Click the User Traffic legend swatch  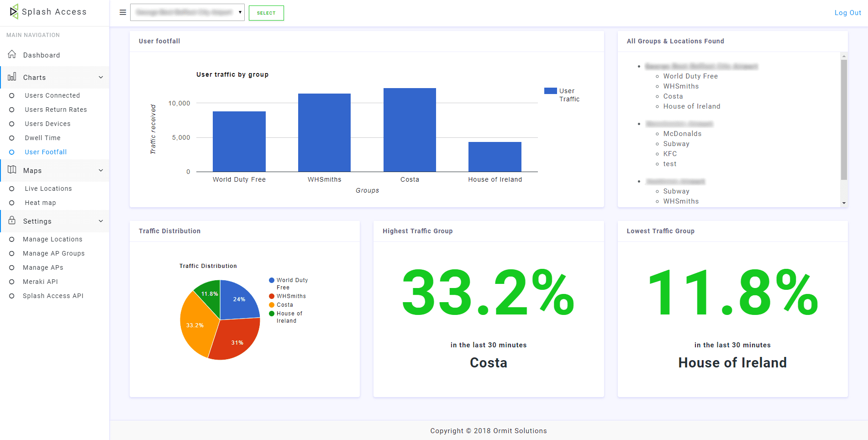pyautogui.click(x=550, y=90)
